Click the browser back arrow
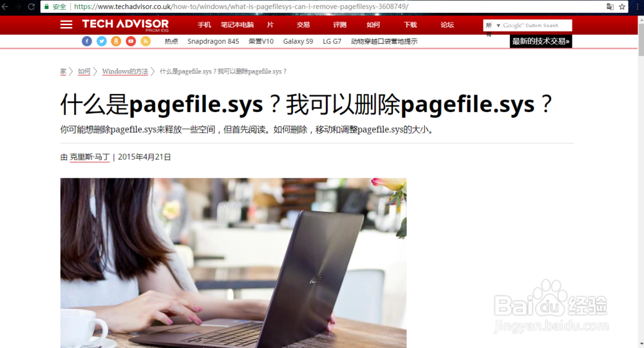The image size is (644, 348). 5,6
